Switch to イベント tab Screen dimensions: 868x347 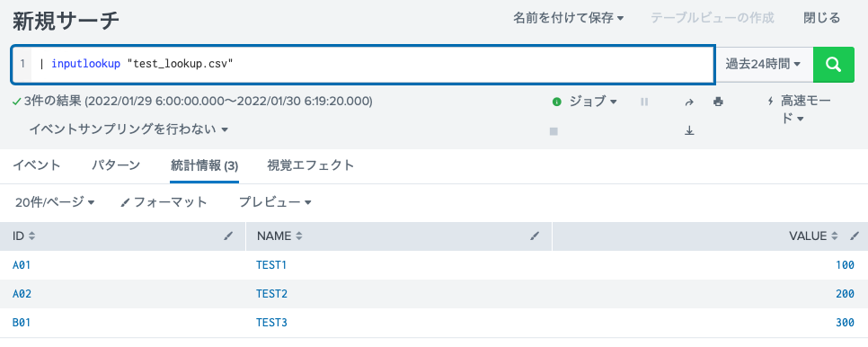pos(37,165)
